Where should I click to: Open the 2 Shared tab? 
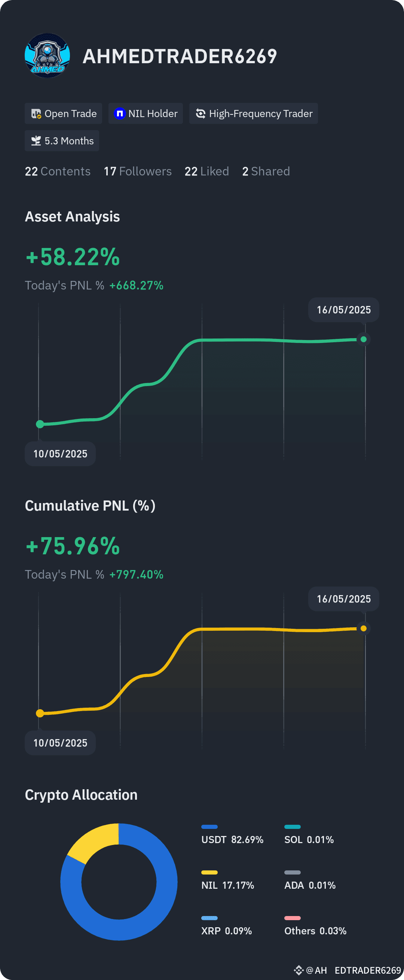(266, 171)
